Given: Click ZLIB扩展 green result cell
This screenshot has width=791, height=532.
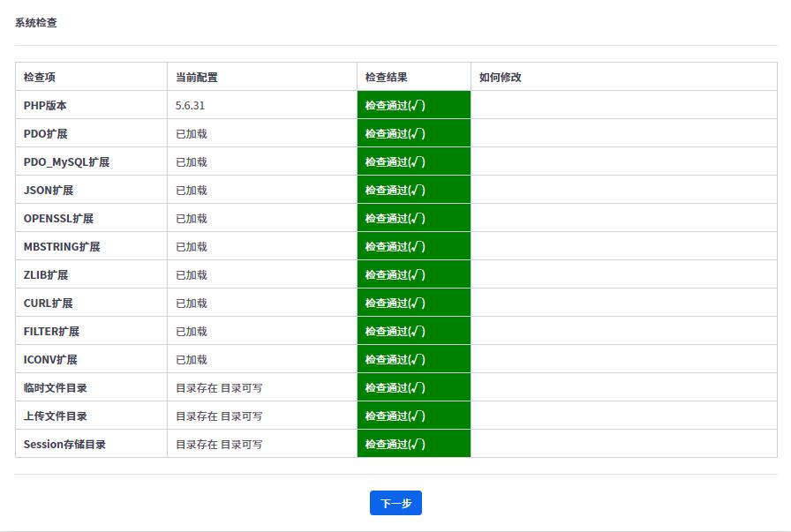Looking at the screenshot, I should [413, 274].
